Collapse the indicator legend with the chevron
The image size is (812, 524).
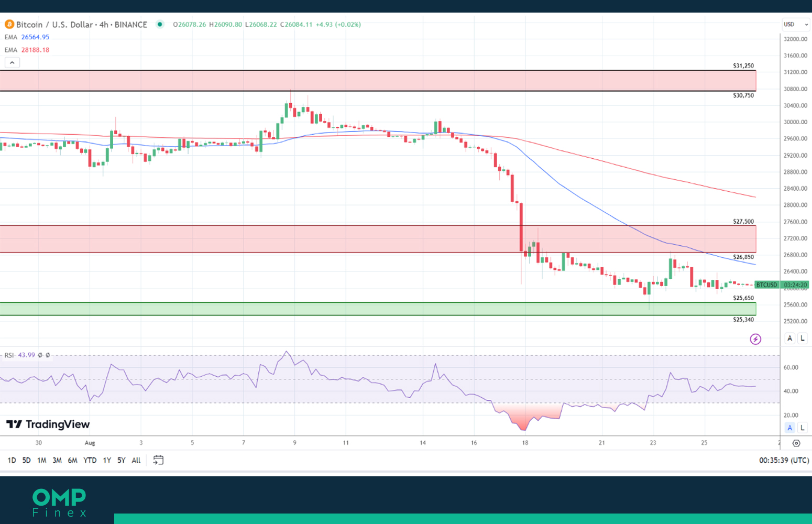coord(12,62)
